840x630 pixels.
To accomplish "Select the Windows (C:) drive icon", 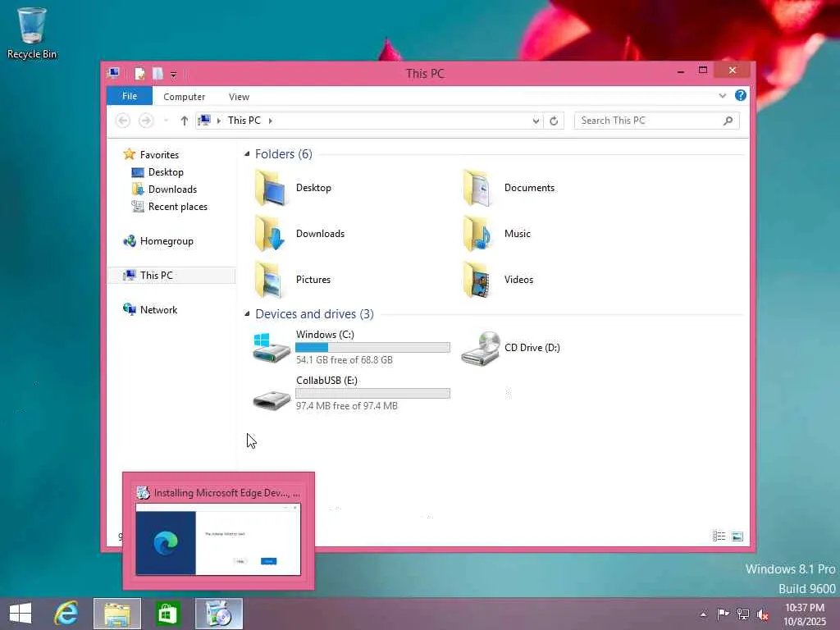I will [272, 347].
